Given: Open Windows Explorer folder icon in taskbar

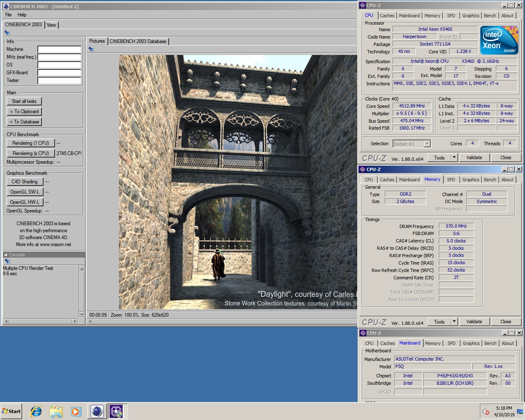Looking at the screenshot, I should (56, 411).
